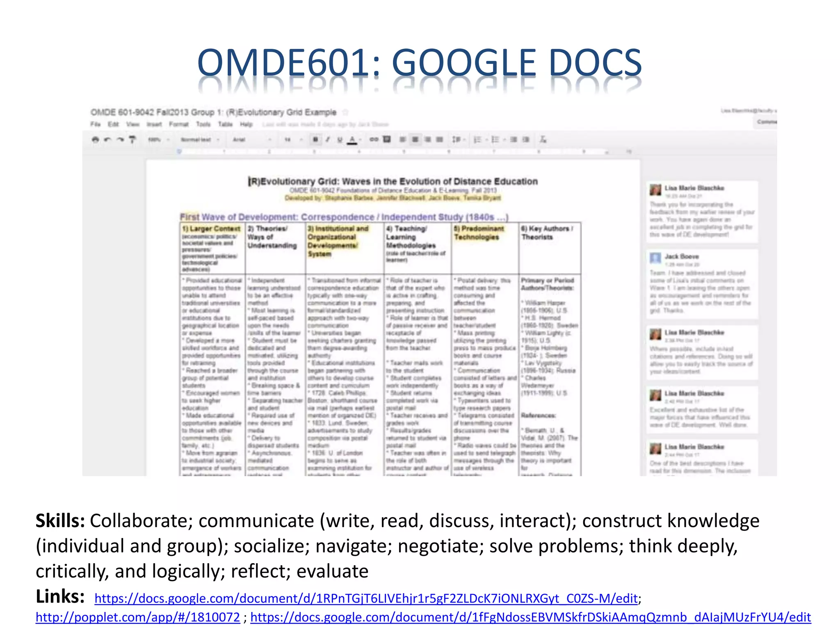Click the right indent marker on the ruler

pos(607,152)
